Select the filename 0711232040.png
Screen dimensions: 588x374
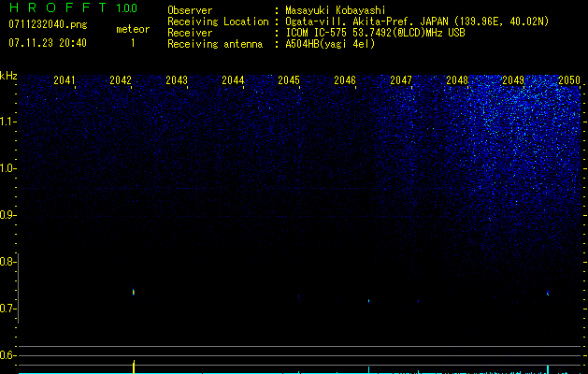coord(48,24)
